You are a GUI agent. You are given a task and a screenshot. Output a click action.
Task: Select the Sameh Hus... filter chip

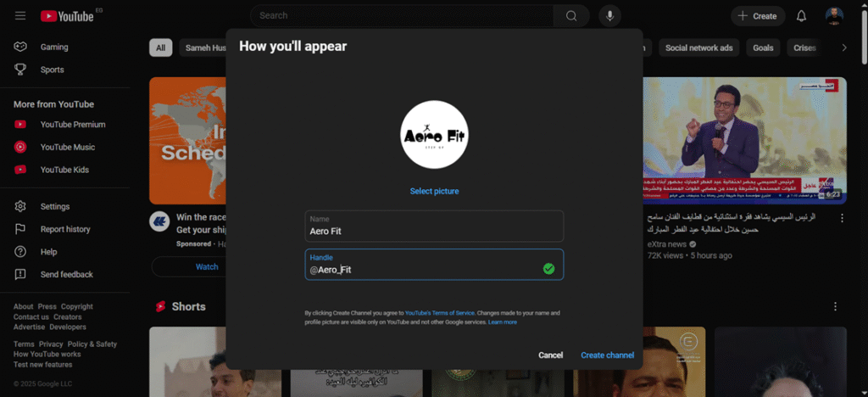pos(203,48)
